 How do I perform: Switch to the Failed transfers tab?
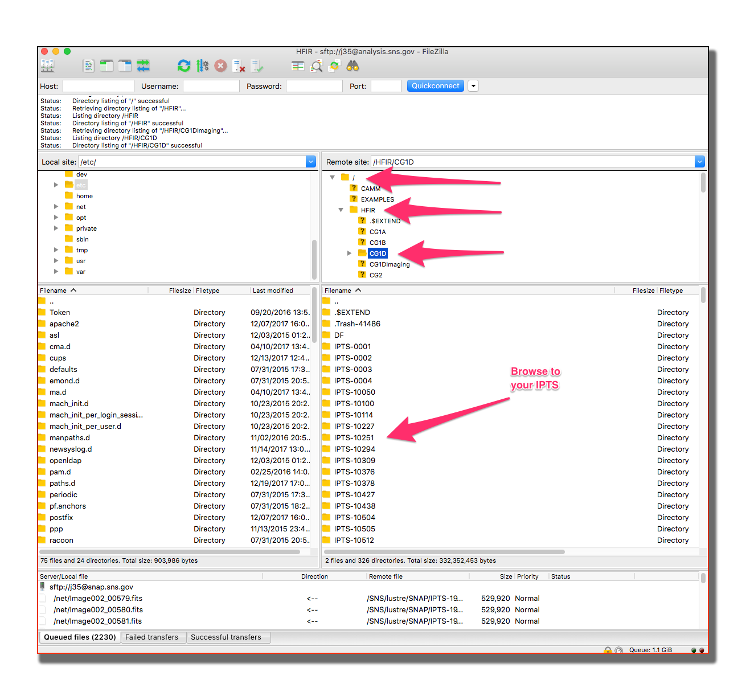tap(153, 637)
